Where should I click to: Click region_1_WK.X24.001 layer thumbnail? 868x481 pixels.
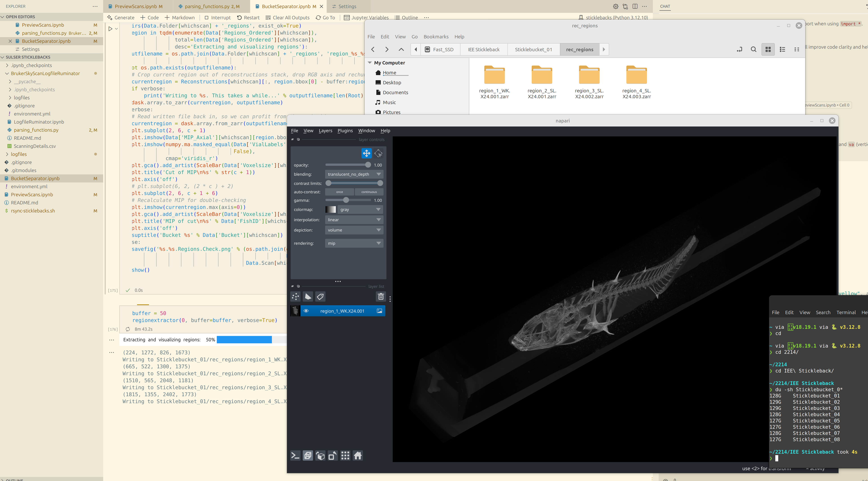click(x=295, y=311)
